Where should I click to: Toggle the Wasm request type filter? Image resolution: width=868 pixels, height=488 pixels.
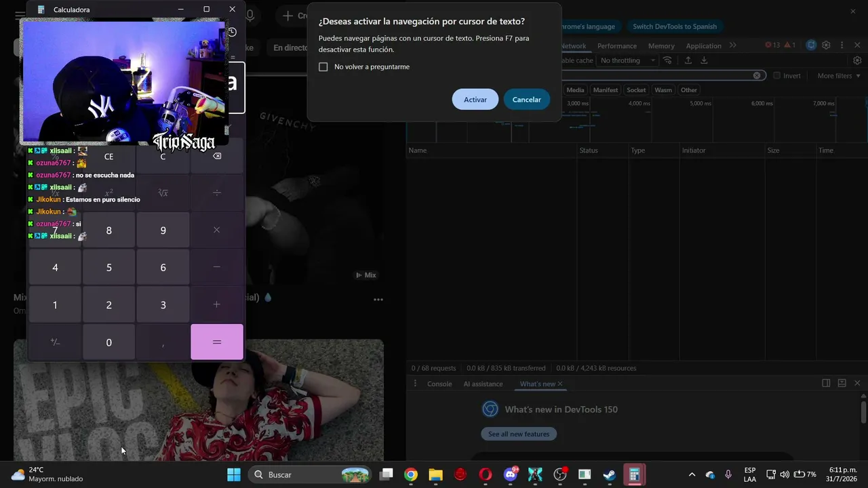(x=663, y=90)
